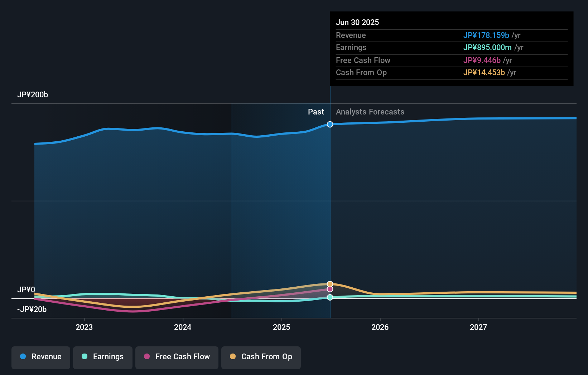Viewport: 588px width, 375px height.
Task: Click the Jun 30 2025 tooltip header
Action: pos(357,22)
